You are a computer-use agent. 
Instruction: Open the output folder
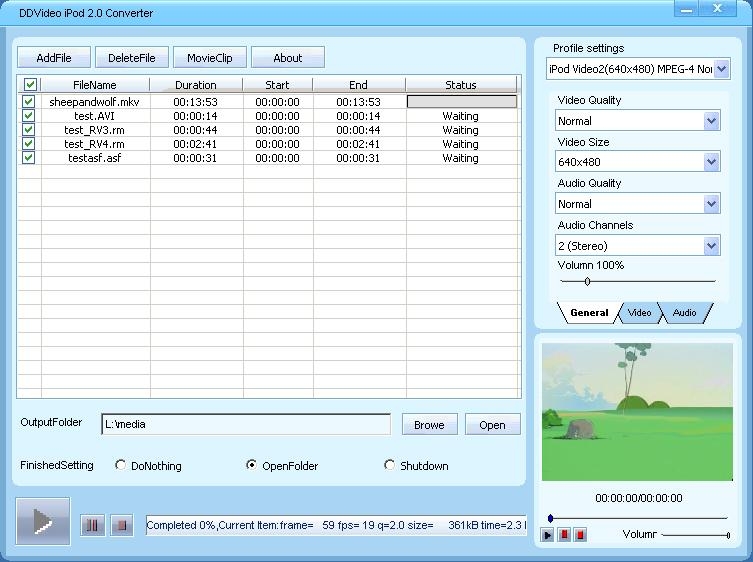click(492, 425)
